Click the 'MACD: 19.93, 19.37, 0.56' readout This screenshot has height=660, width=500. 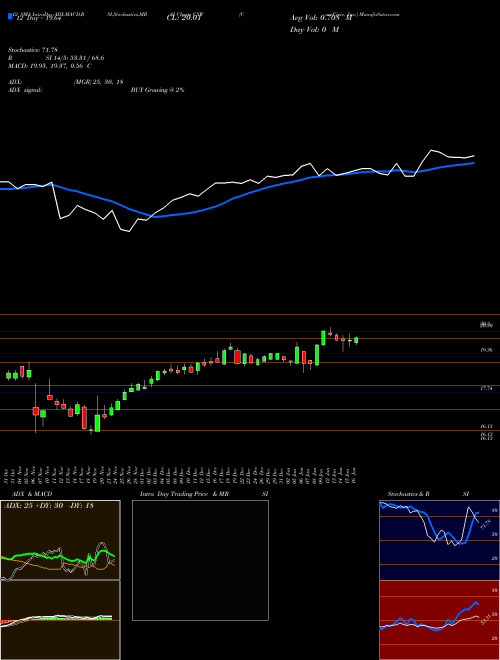[x=46, y=66]
